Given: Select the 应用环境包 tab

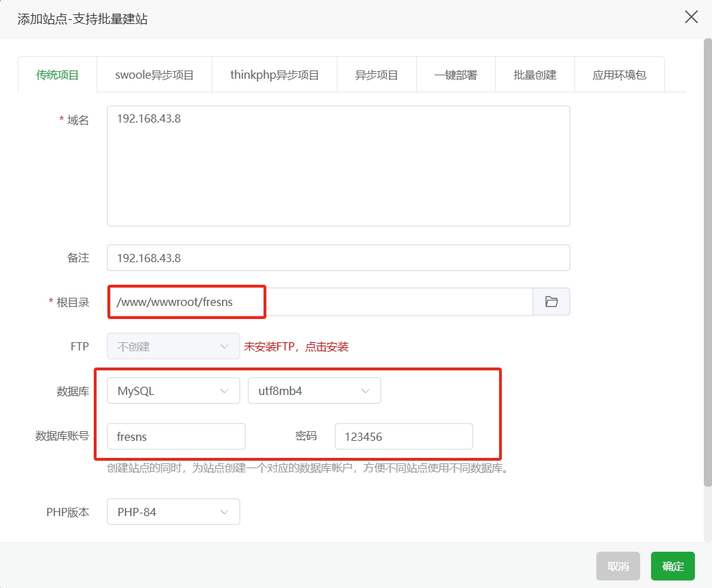Looking at the screenshot, I should [619, 74].
